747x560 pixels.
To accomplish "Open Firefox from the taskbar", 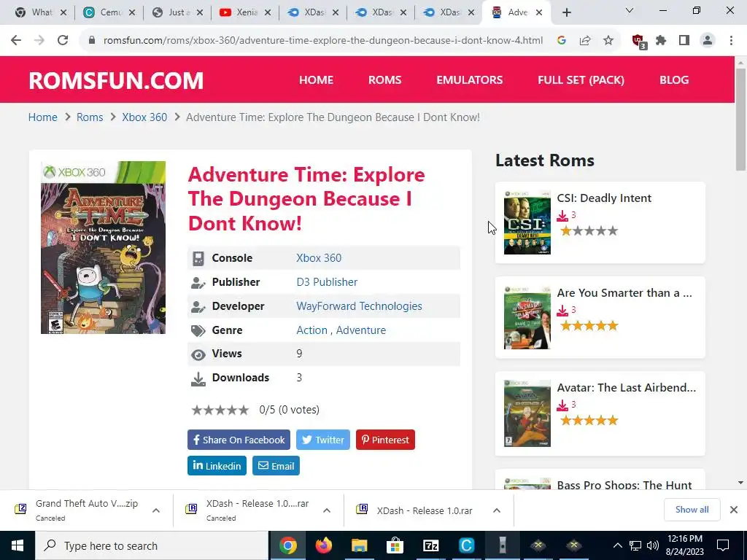I will [323, 545].
